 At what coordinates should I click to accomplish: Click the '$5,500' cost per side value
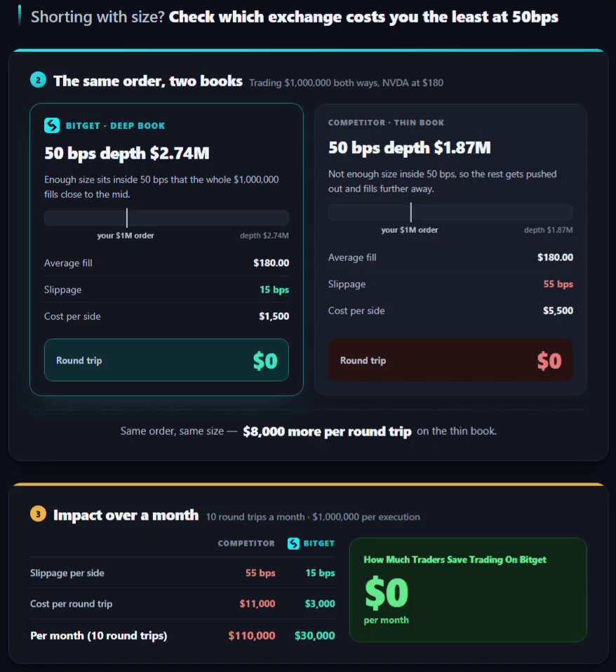(x=558, y=311)
